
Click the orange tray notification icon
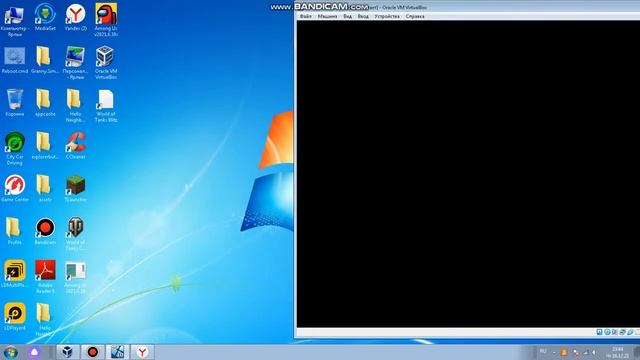point(564,352)
